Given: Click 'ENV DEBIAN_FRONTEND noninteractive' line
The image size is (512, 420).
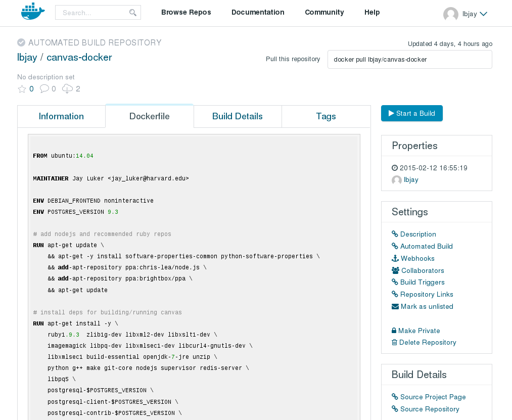Looking at the screenshot, I should (x=93, y=201).
